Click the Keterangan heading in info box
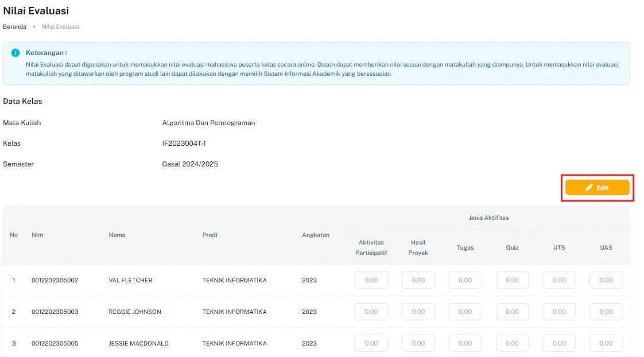 (46, 53)
